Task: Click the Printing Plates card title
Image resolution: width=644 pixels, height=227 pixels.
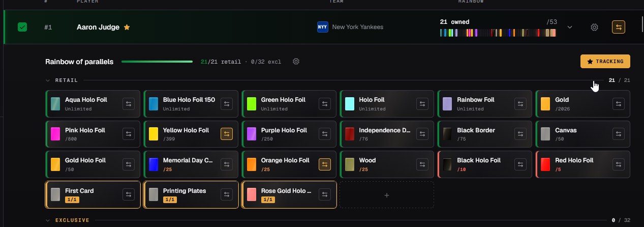Action: tap(185, 191)
